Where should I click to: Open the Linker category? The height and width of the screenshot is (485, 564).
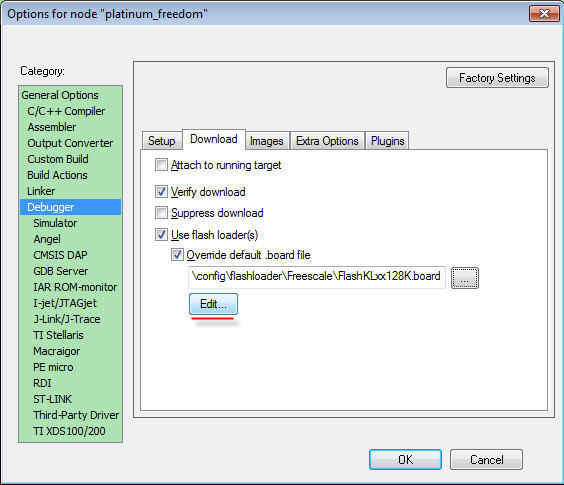(x=41, y=191)
